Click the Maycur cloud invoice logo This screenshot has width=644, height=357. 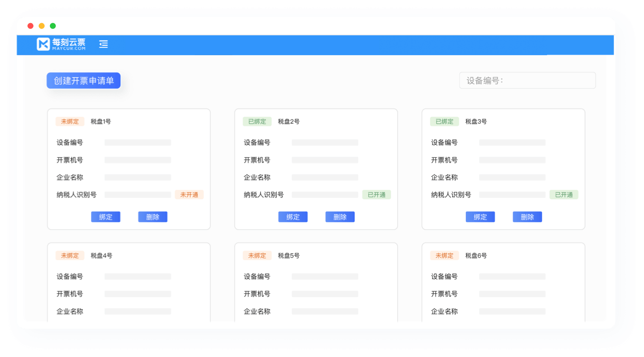point(61,44)
